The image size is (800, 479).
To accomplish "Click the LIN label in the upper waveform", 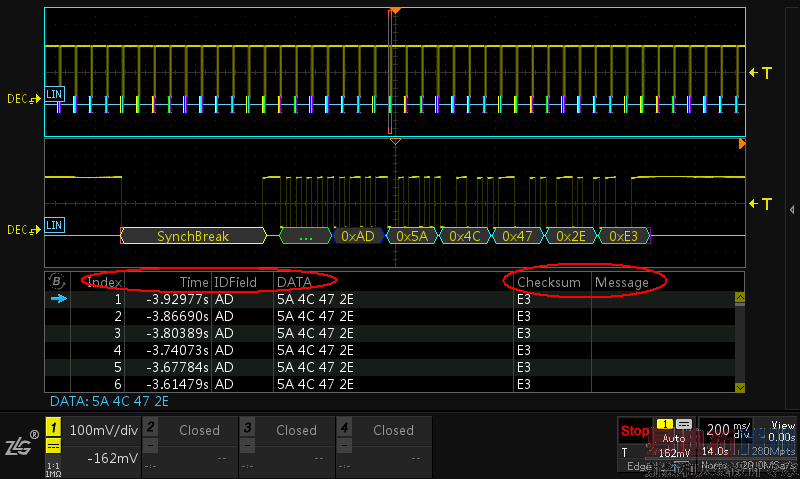I will pos(55,93).
